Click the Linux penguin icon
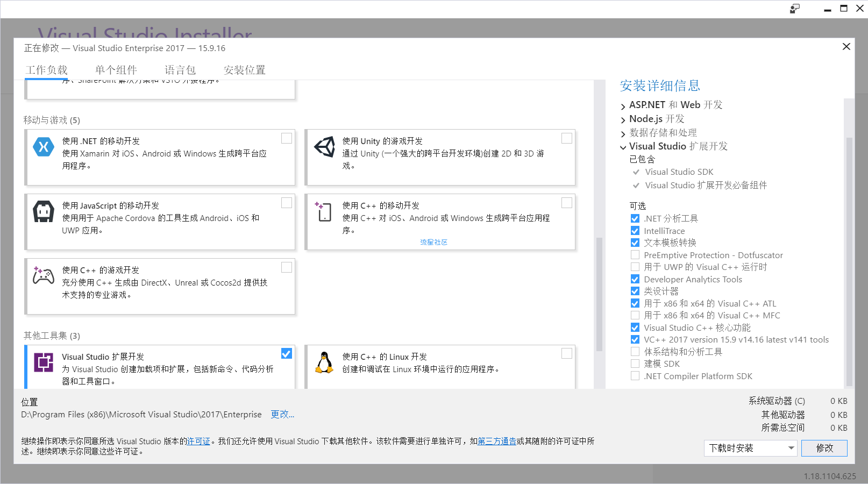Image resolution: width=868 pixels, height=484 pixels. pos(324,362)
